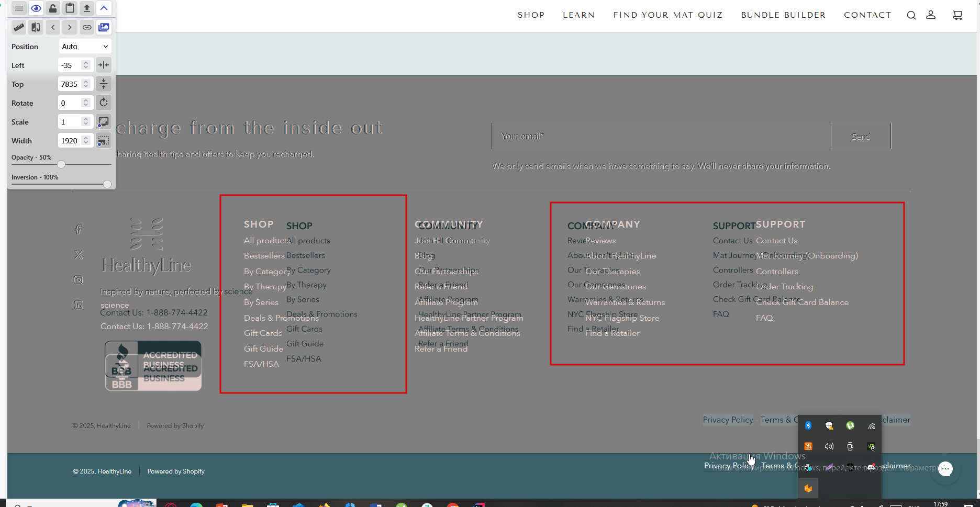The height and width of the screenshot is (507, 980).
Task: Open the Discord icon in system tray
Action: tap(871, 467)
